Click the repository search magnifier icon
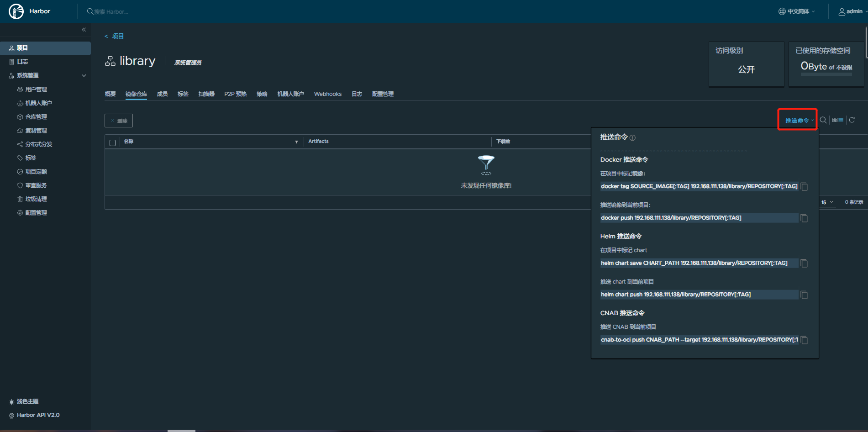The width and height of the screenshot is (868, 432). tap(823, 120)
